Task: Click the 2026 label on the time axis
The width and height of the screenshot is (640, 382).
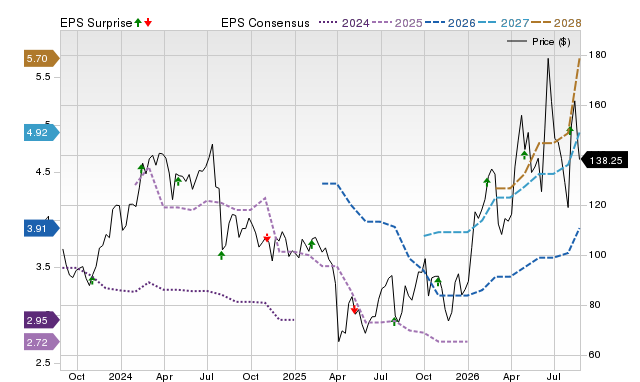Action: pos(467,376)
